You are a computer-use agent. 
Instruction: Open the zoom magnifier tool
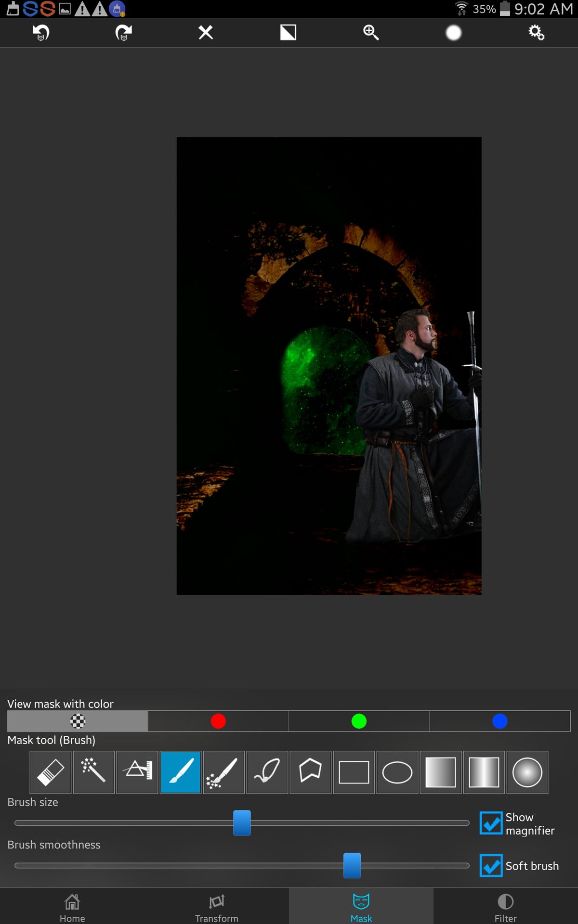[x=371, y=33]
